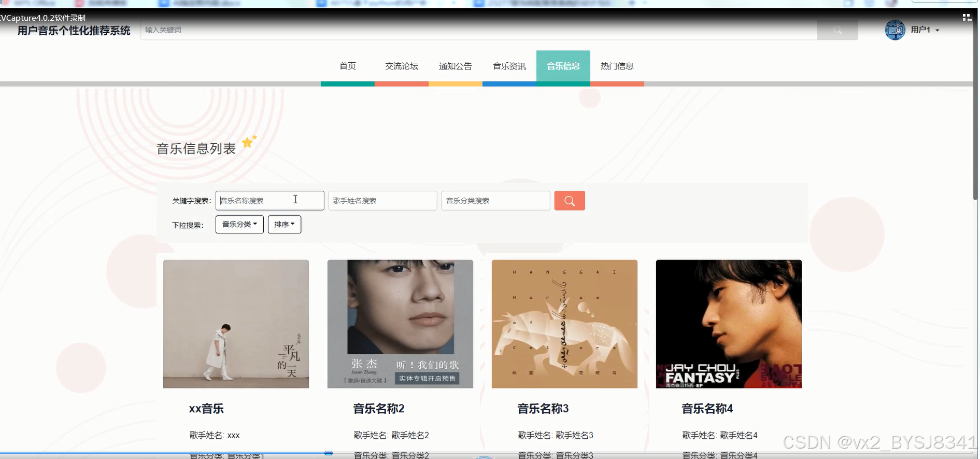Click the 音乐信息列表 heading
Image resolution: width=980 pixels, height=459 pixels.
196,149
